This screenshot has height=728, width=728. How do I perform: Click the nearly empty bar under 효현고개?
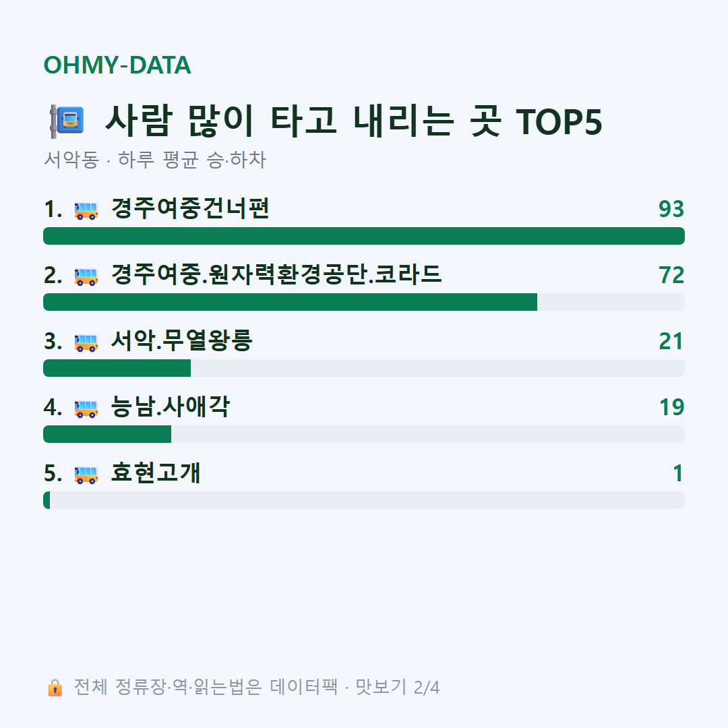point(364,500)
